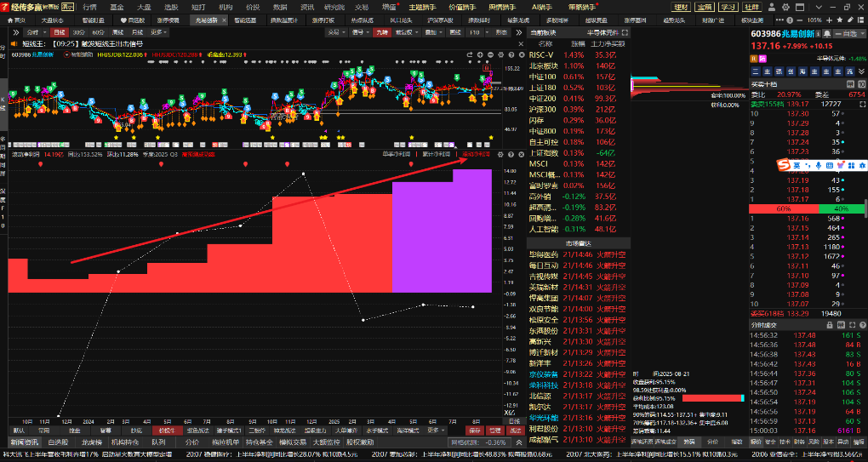Toggle the 周线 weekly period button
Screen dimensions: 868x462
click(x=118, y=32)
